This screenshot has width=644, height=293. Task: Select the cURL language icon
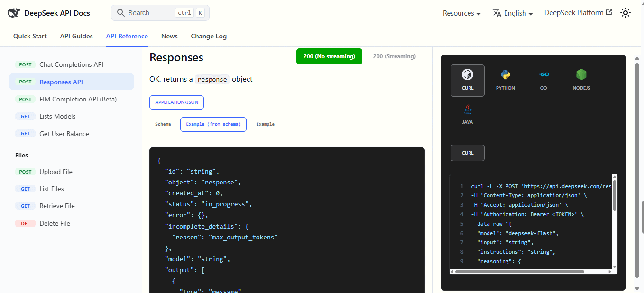coord(468,74)
